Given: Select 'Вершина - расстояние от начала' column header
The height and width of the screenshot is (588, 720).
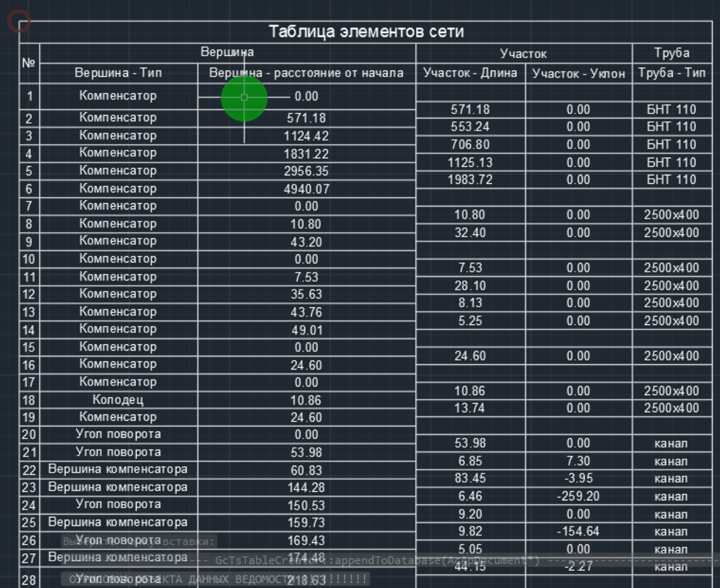Looking at the screenshot, I should (306, 73).
